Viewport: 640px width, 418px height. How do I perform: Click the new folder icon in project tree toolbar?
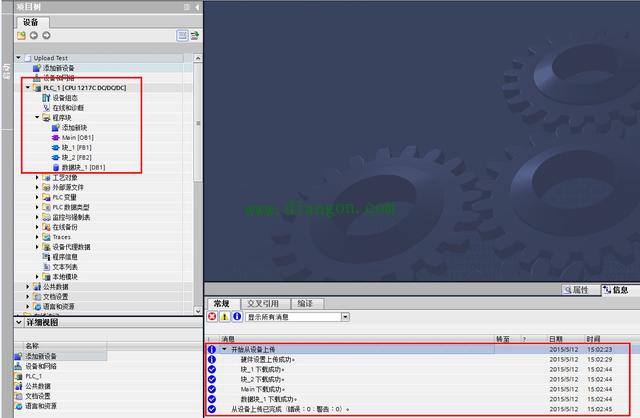tap(21, 35)
